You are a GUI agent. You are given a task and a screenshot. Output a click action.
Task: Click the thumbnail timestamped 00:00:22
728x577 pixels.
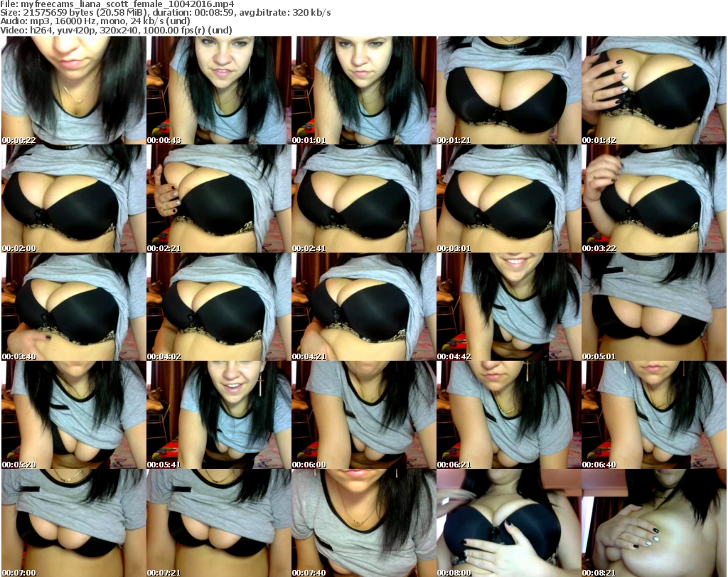click(74, 90)
